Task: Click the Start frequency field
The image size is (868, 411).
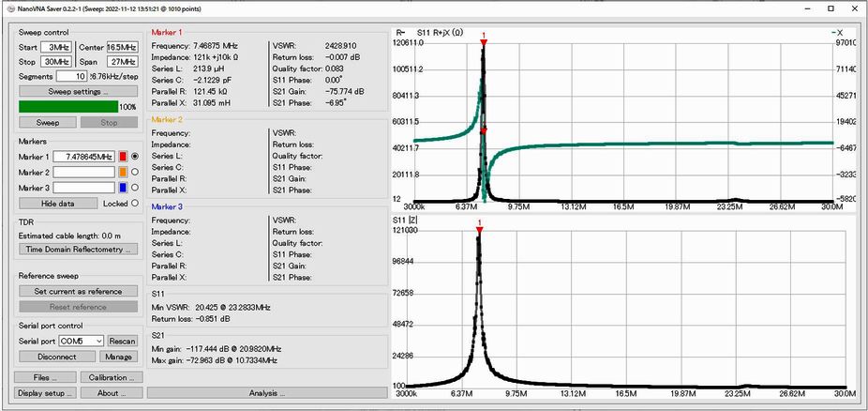Action: (x=56, y=48)
